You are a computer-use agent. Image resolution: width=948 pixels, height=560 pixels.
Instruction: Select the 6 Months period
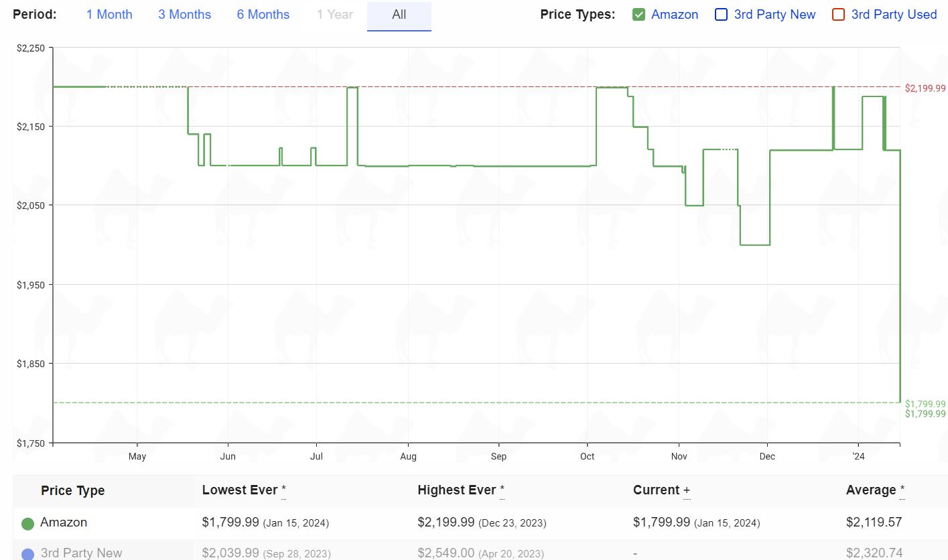point(263,15)
